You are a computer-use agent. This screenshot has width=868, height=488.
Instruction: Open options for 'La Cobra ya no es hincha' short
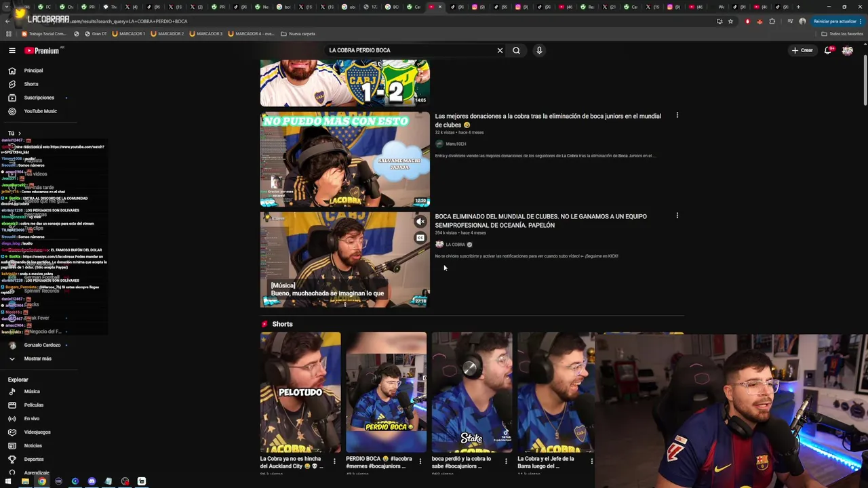(334, 462)
